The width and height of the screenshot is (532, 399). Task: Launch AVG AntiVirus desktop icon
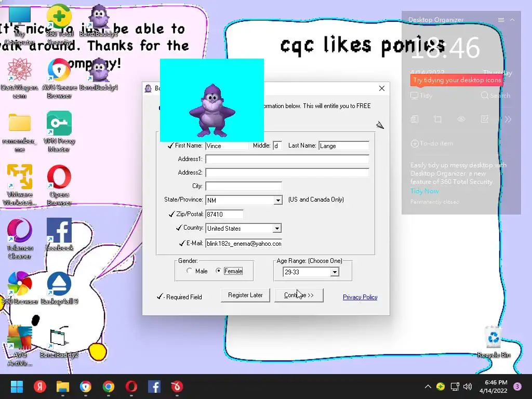coord(20,345)
